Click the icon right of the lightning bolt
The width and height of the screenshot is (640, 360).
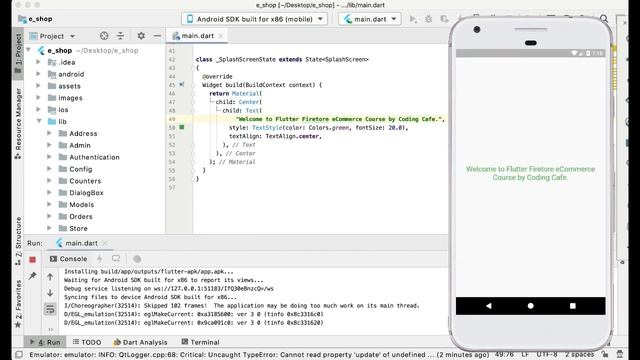(116, 259)
